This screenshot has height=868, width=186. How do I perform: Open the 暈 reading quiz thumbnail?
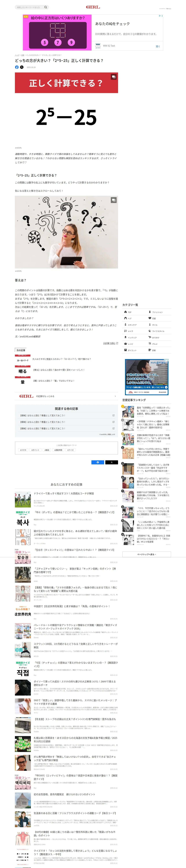pos(23,381)
